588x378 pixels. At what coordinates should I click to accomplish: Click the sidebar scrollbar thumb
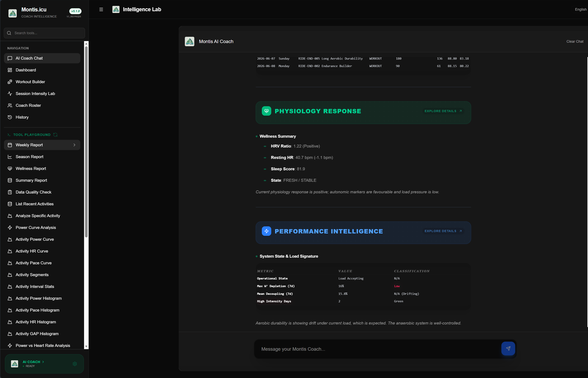click(86, 141)
